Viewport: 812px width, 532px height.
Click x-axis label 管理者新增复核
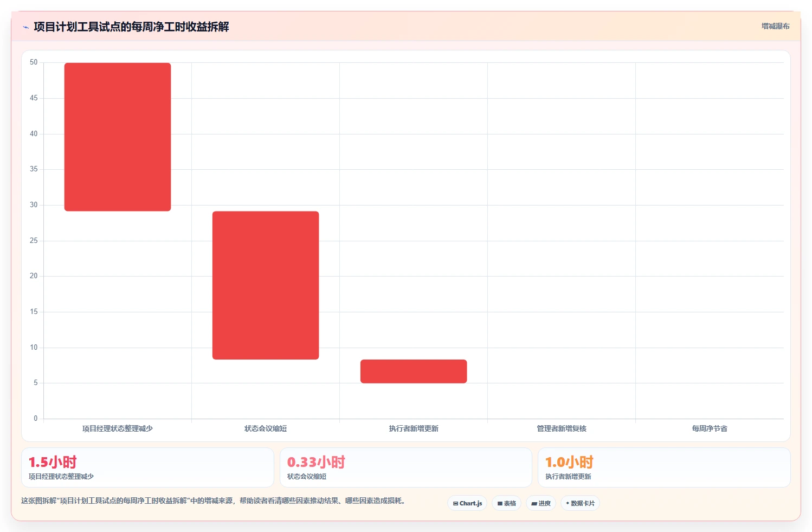coord(562,428)
